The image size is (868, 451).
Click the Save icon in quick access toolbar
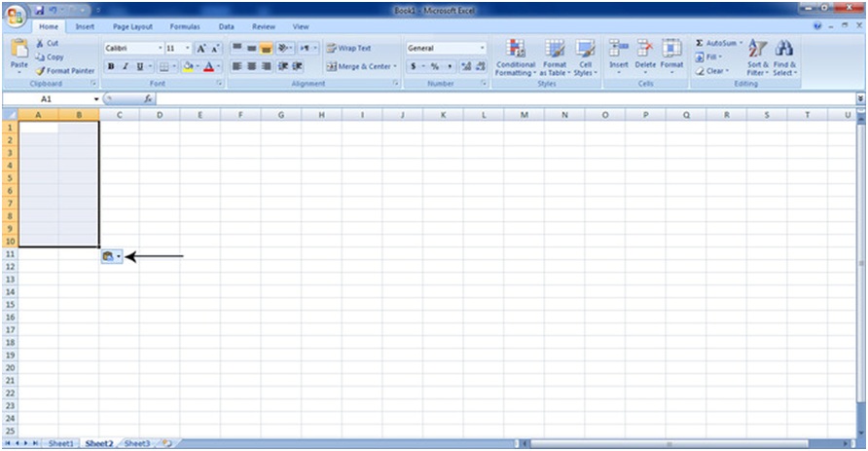(x=39, y=9)
